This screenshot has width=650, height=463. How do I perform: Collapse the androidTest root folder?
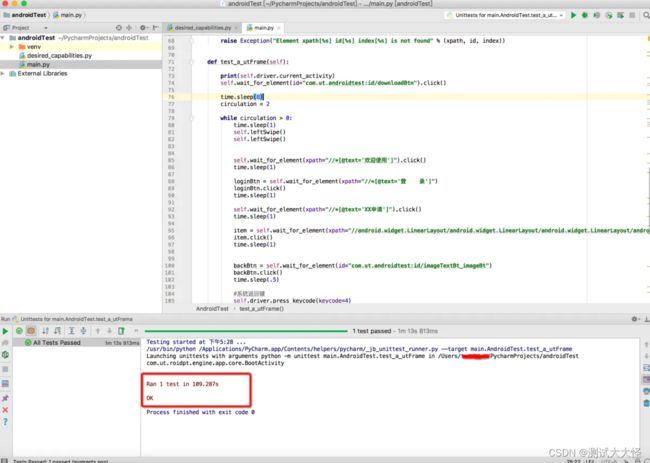pyautogui.click(x=3, y=38)
